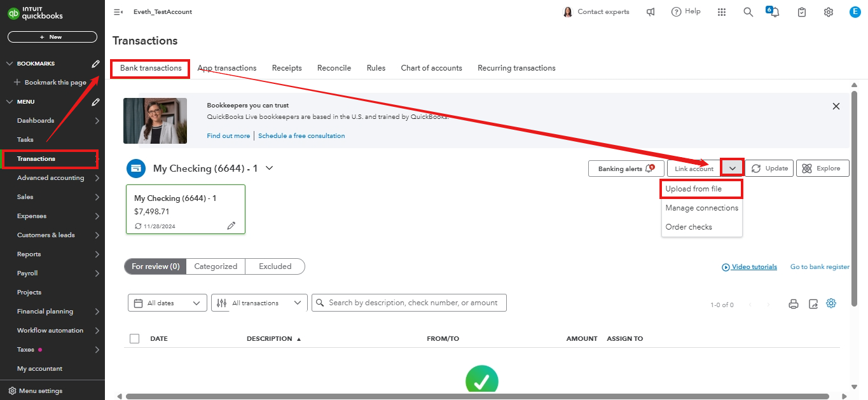Expand the Sales submenu
This screenshot has width=868, height=400.
click(97, 197)
